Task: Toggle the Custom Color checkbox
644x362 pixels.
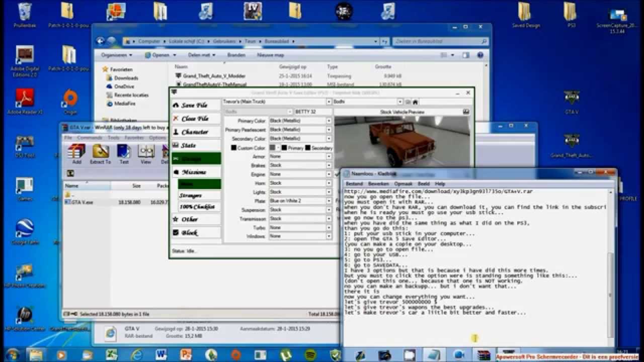Action: pyautogui.click(x=233, y=148)
